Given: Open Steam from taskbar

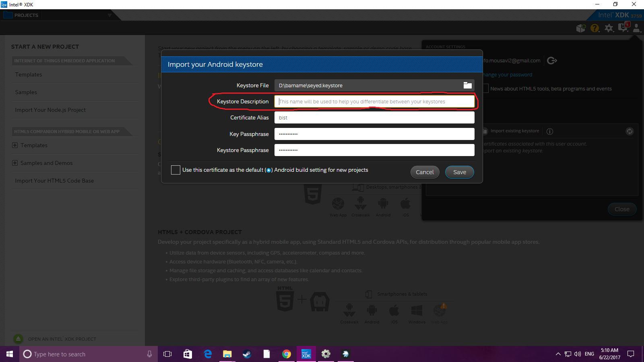Looking at the screenshot, I should coord(247,354).
